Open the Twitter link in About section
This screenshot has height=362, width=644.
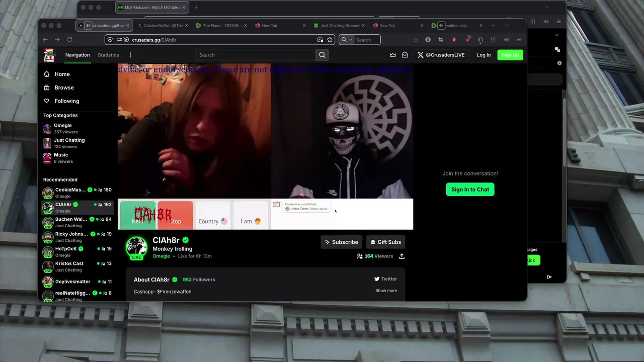(385, 279)
